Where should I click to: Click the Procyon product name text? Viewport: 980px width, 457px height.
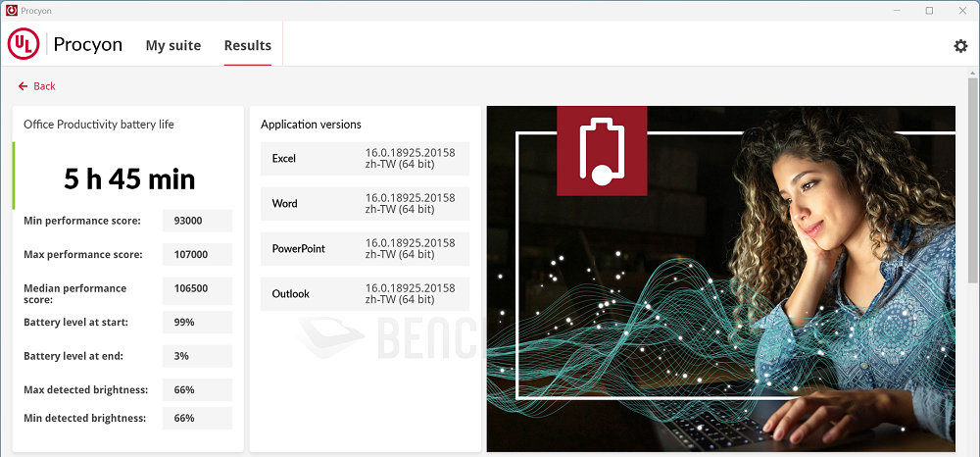[x=87, y=45]
